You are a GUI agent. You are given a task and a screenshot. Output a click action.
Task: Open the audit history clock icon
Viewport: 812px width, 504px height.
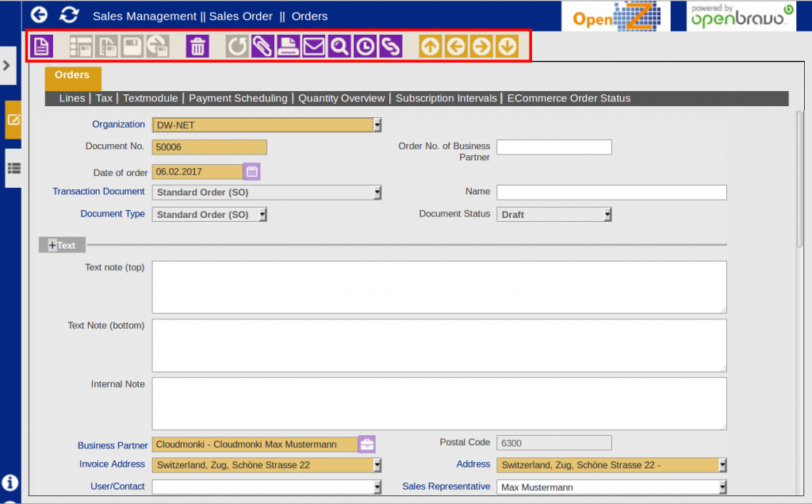click(x=366, y=47)
